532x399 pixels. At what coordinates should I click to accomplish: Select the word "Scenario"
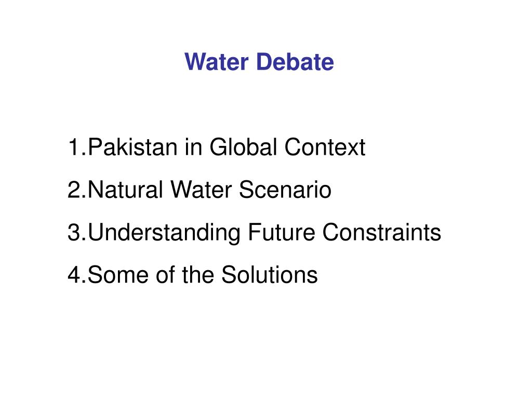[x=285, y=189]
